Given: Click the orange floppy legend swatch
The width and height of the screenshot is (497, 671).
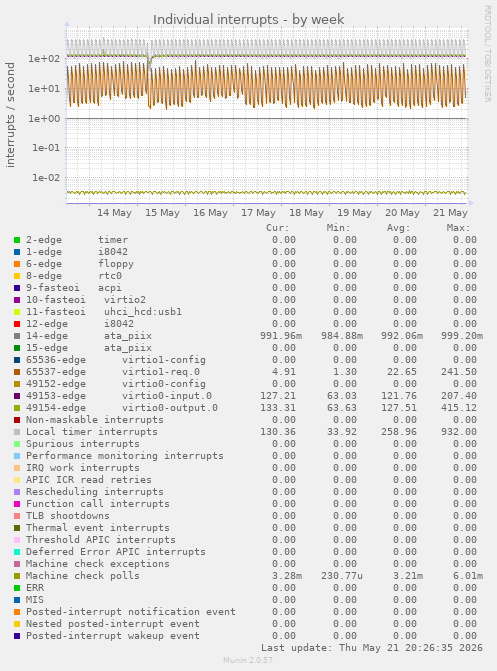Looking at the screenshot, I should pos(17,264).
